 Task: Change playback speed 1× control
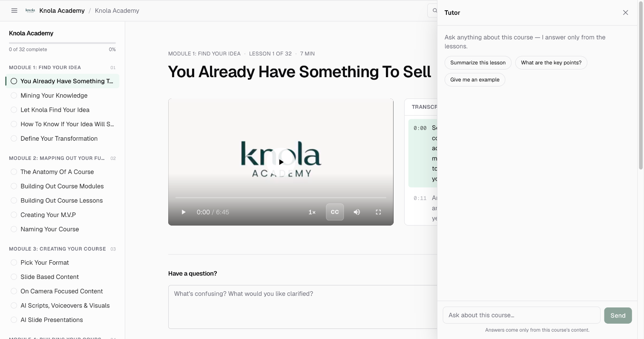(312, 212)
